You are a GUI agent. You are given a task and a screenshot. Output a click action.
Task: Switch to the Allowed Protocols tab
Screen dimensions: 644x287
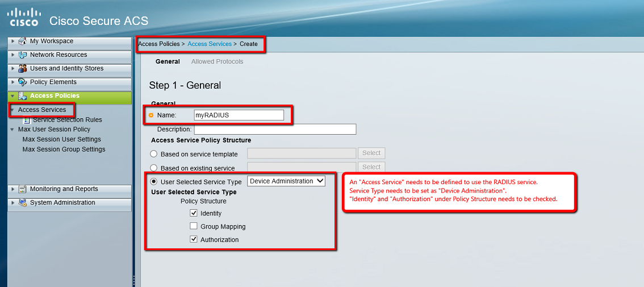click(218, 61)
